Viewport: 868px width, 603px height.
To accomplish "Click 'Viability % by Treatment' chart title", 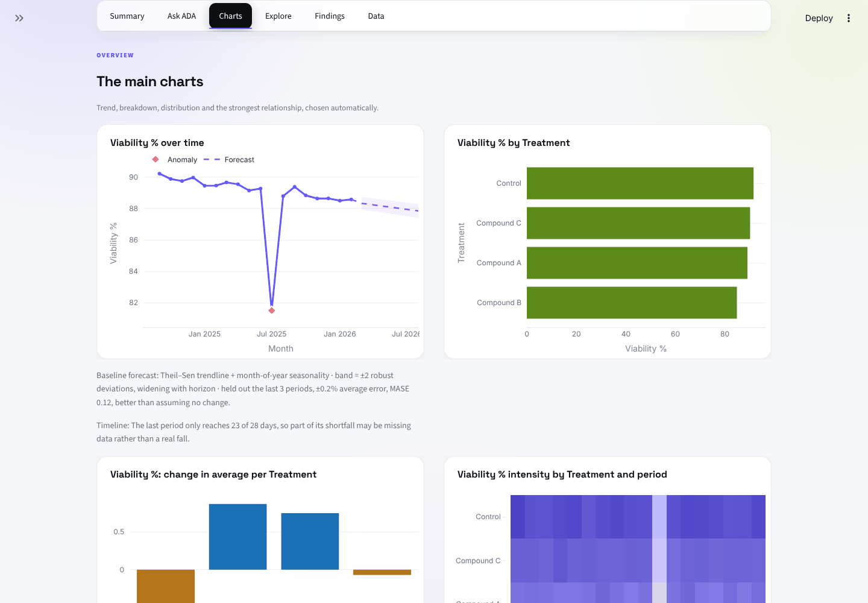I will click(x=514, y=143).
